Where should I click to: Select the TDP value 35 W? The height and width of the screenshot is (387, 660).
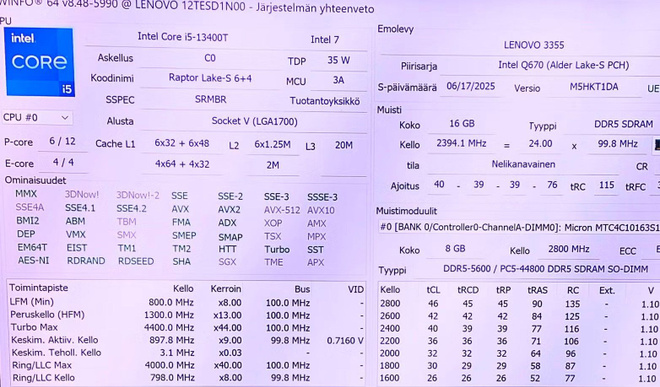tap(338, 60)
